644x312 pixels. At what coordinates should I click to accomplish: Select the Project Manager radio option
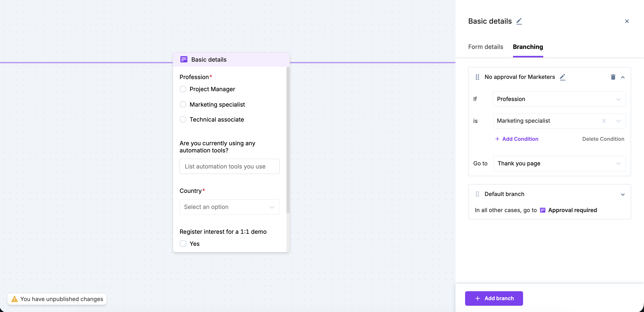[183, 89]
